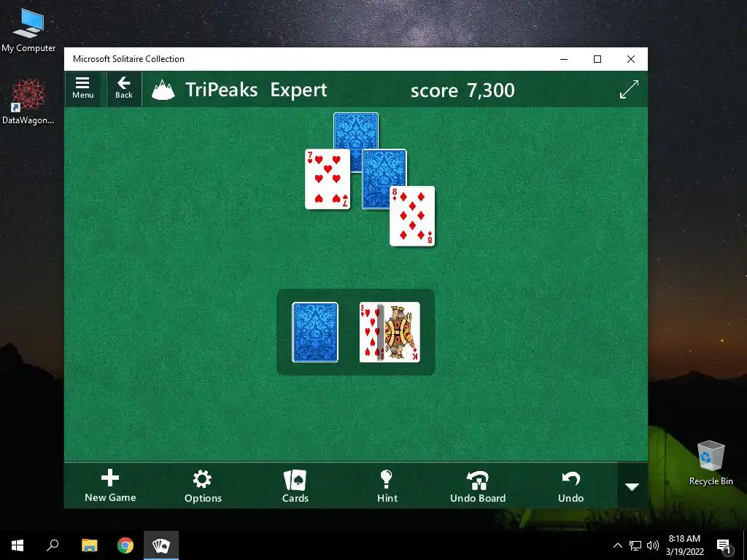Click the TriPeaks Expert title
Screen dimensions: 747x560
[x=256, y=90]
